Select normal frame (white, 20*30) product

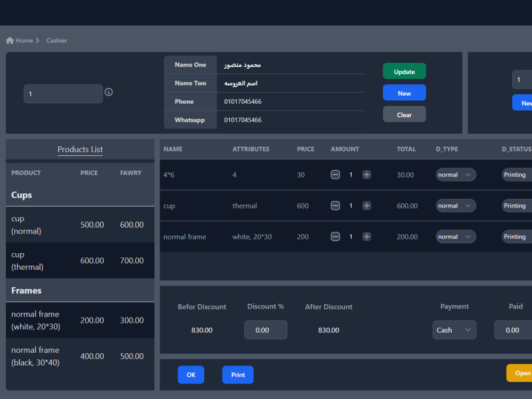(x=80, y=320)
